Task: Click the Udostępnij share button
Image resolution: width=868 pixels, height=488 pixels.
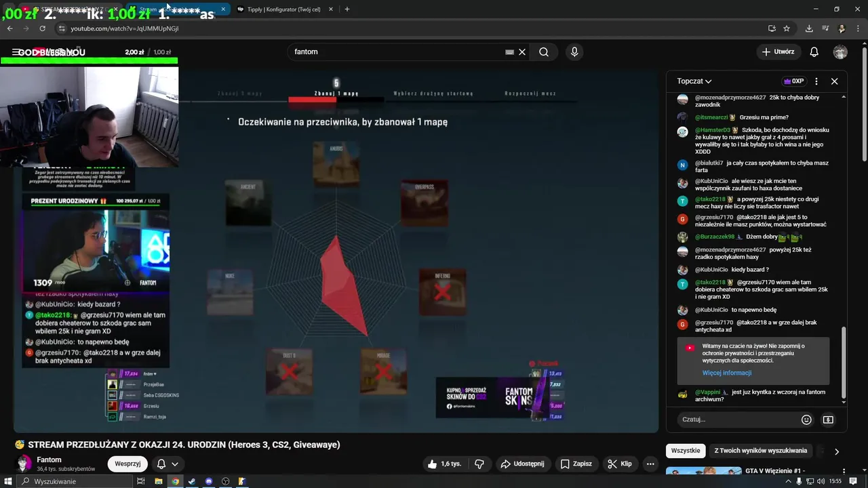Action: tap(522, 464)
